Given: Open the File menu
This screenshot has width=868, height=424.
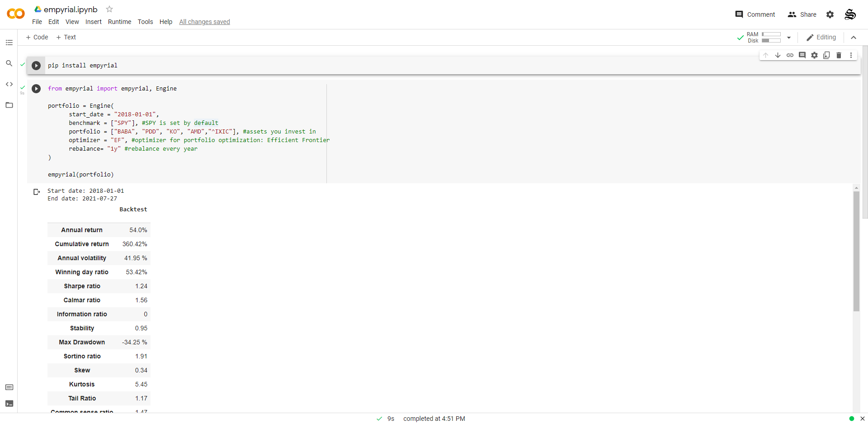Looking at the screenshot, I should [37, 22].
